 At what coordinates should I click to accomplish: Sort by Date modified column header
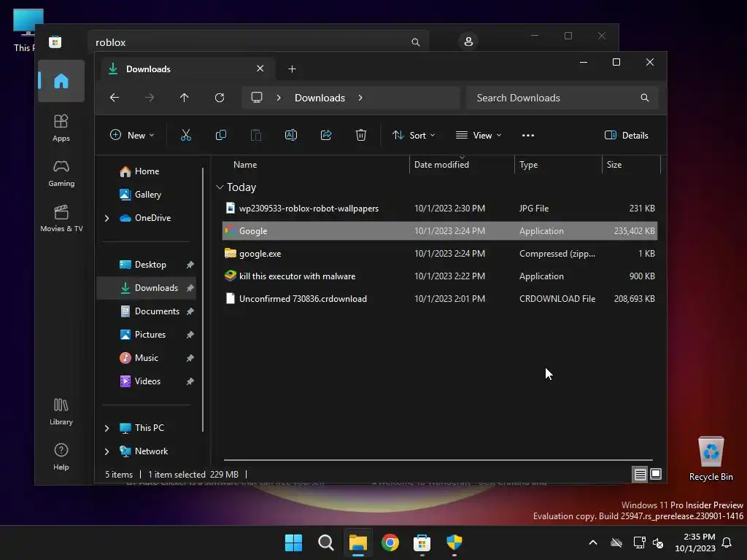pyautogui.click(x=462, y=165)
